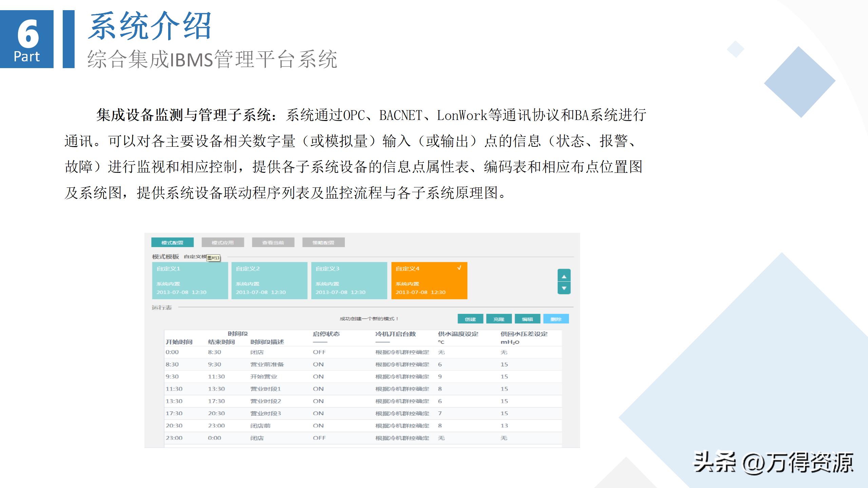Select the 自定义2 mode template
This screenshot has height=488, width=868.
270,281
